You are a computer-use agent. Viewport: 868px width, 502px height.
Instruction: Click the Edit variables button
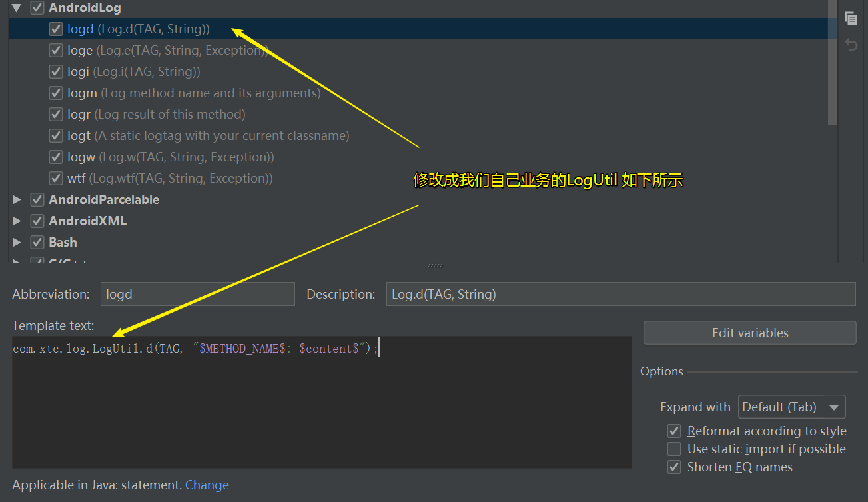click(749, 333)
